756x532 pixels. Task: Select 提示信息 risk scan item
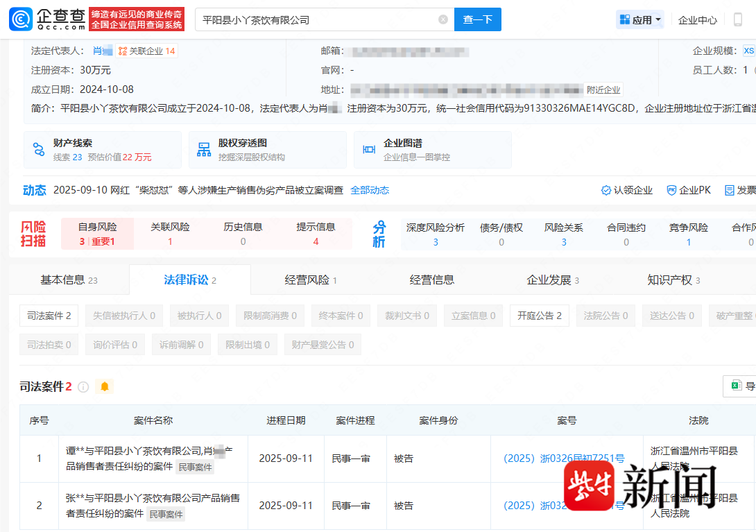click(x=316, y=234)
